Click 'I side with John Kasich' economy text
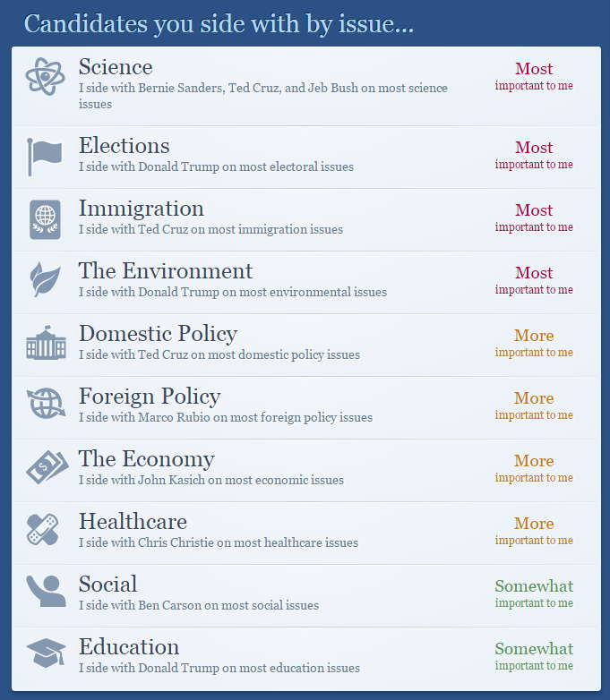This screenshot has width=610, height=700. pos(210,480)
